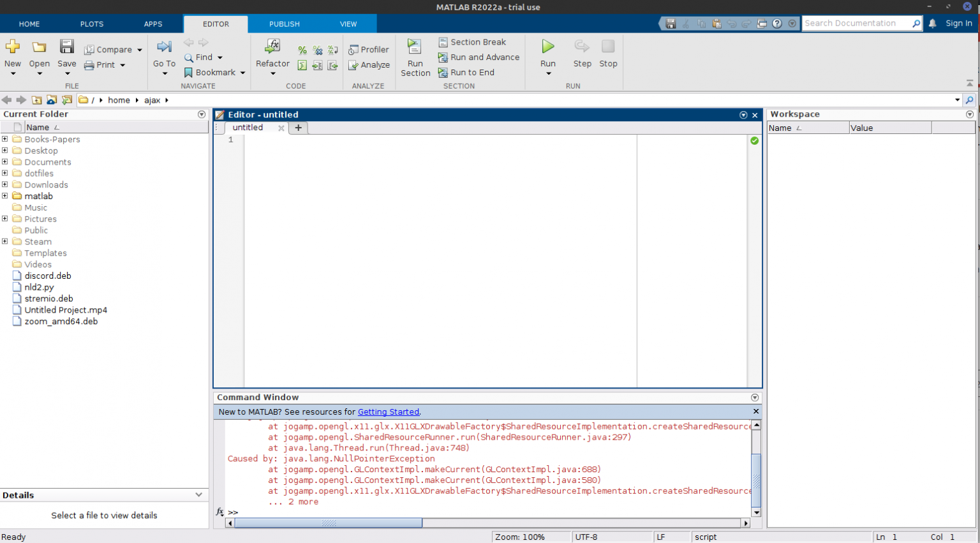Click the Analyze code icon
980x543 pixels.
pos(353,65)
